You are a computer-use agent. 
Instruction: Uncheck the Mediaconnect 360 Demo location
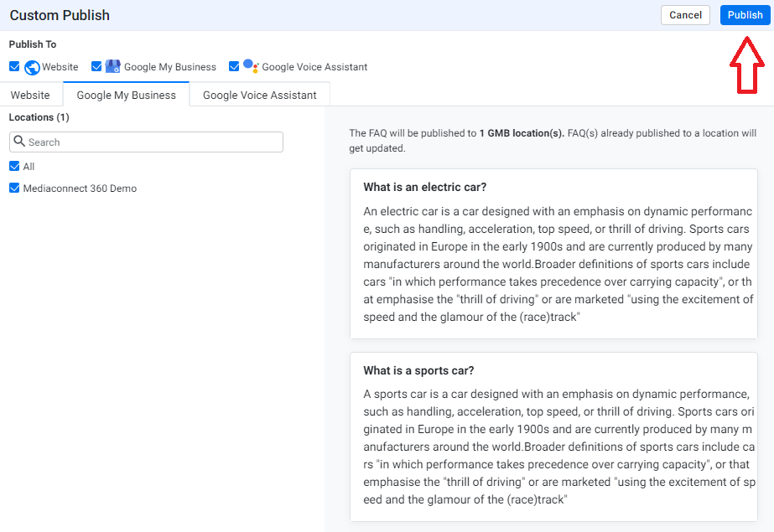pyautogui.click(x=14, y=188)
